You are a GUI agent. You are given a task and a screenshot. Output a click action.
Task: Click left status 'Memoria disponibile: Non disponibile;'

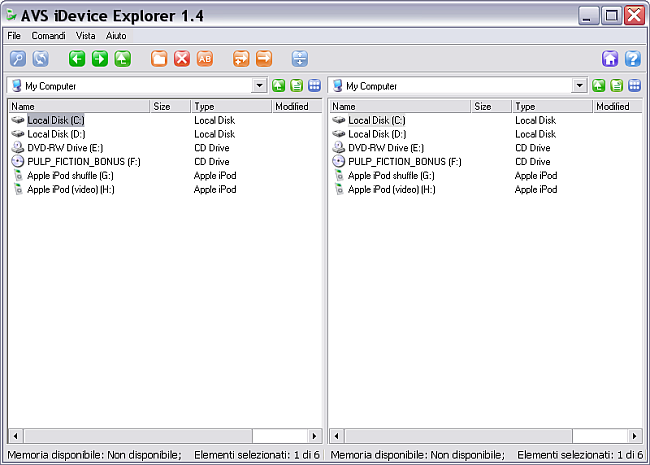click(95, 455)
